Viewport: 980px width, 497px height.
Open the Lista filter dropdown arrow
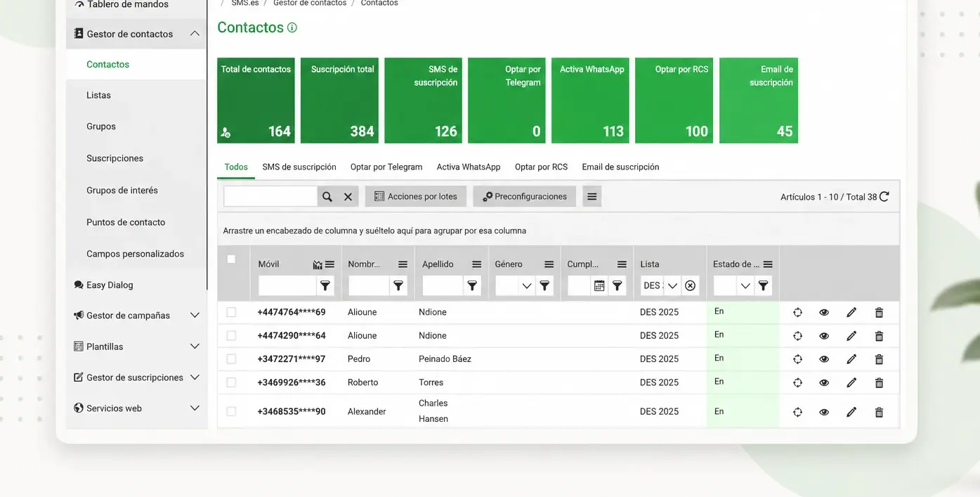tap(672, 285)
